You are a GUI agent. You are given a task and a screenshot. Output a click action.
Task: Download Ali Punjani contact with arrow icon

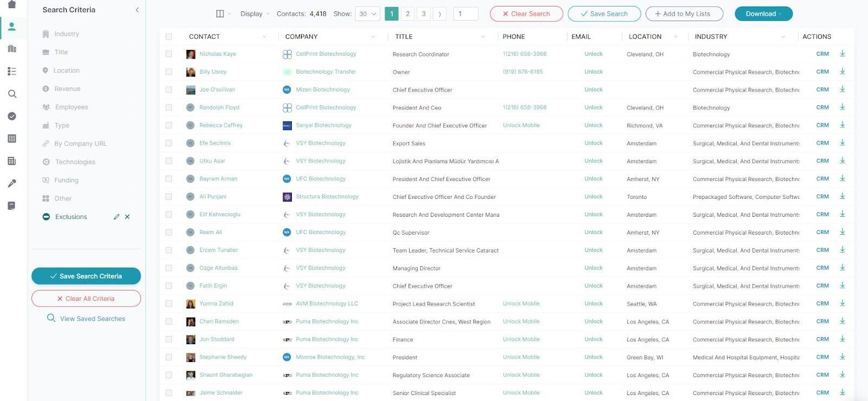click(x=843, y=196)
